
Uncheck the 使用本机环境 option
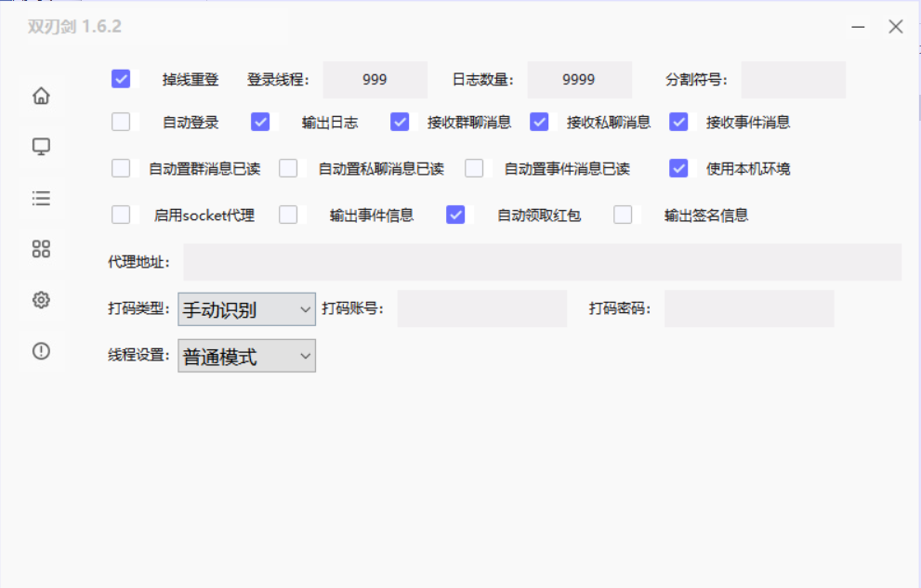[x=678, y=168]
